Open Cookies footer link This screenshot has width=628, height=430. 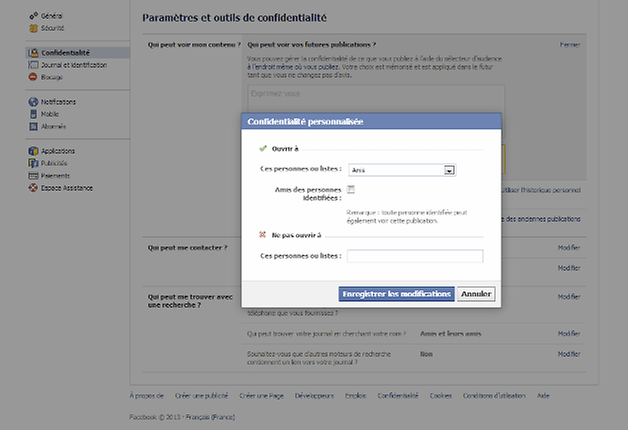tap(441, 396)
